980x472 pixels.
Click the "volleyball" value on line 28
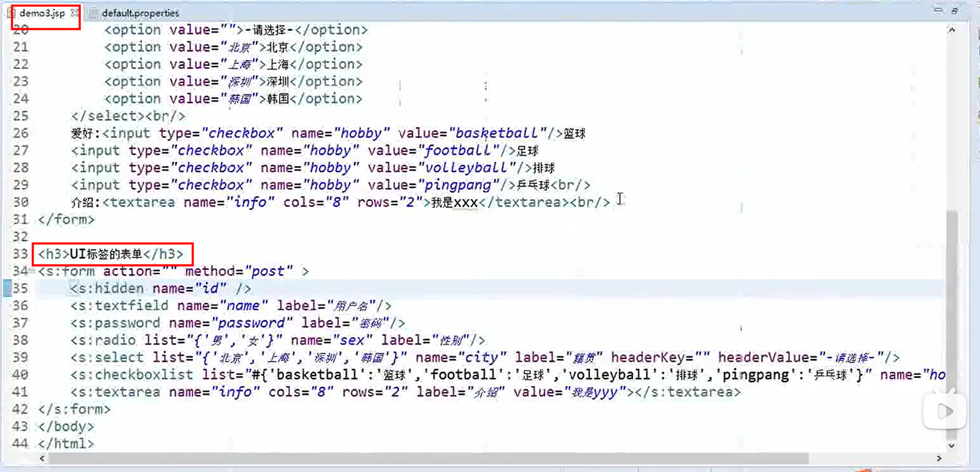[467, 168]
